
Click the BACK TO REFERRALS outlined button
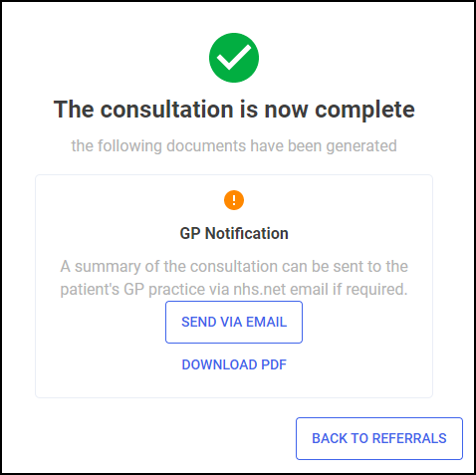point(379,438)
